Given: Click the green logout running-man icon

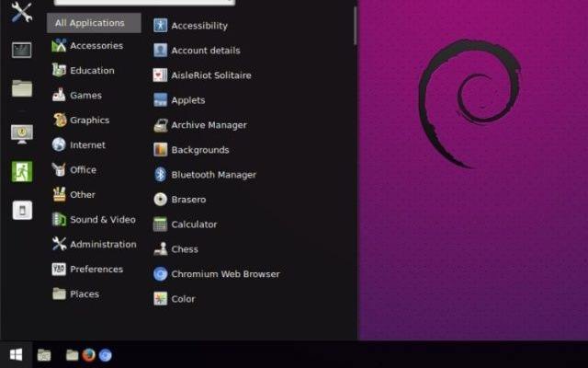Looking at the screenshot, I should pyautogui.click(x=22, y=172).
